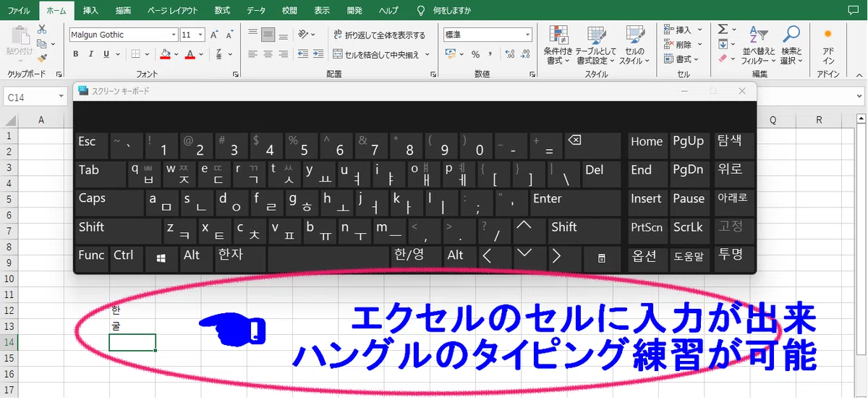Open the 標準 number format dropdown

coord(528,35)
